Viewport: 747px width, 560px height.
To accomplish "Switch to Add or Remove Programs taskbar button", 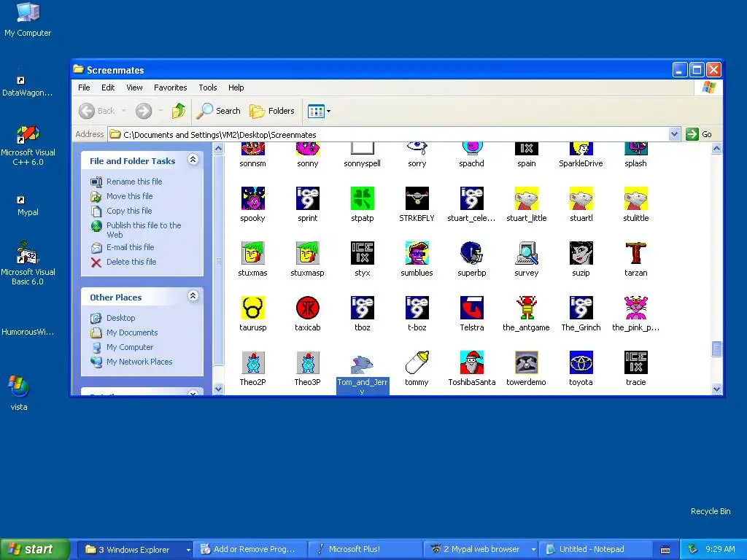I will tap(249, 549).
